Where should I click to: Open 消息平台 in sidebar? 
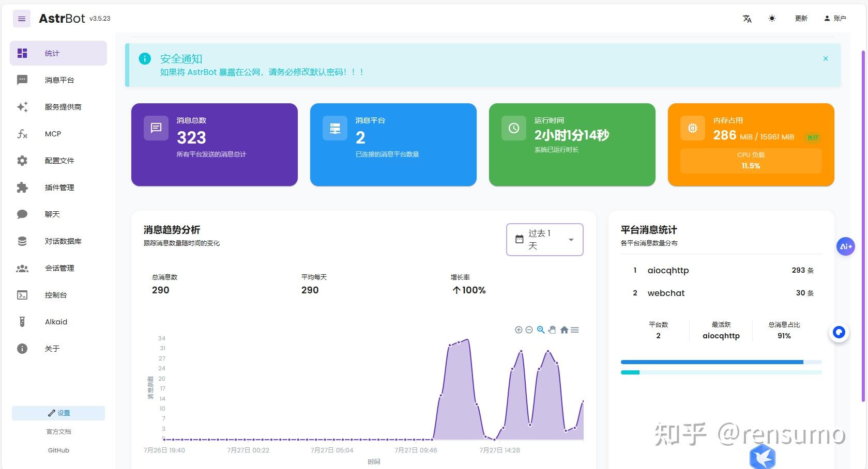point(58,80)
